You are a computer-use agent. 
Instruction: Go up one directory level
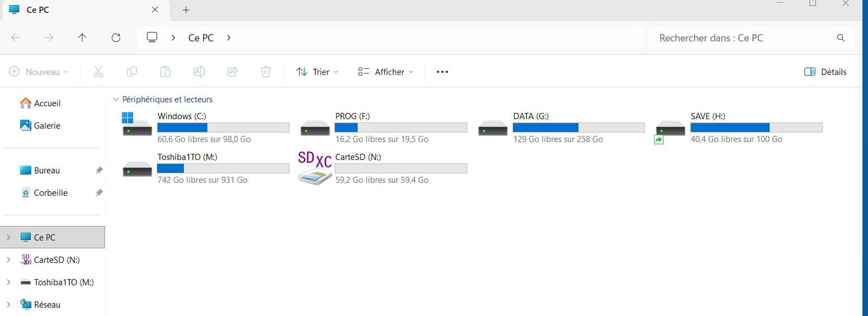(x=82, y=37)
